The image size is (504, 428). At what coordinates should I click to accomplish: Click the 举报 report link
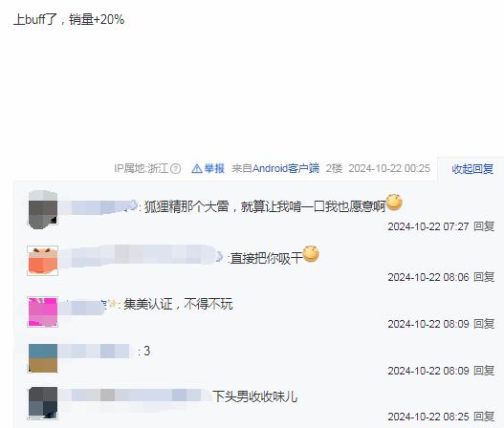click(214, 168)
